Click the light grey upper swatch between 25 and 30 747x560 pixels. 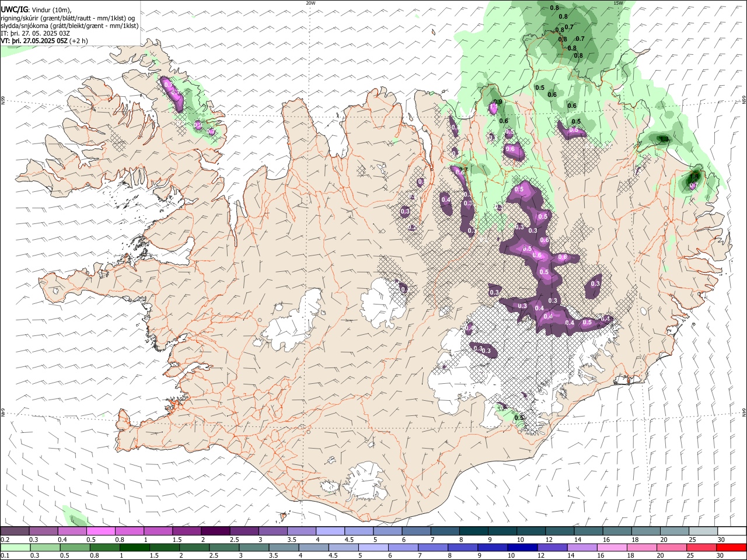(x=703, y=531)
